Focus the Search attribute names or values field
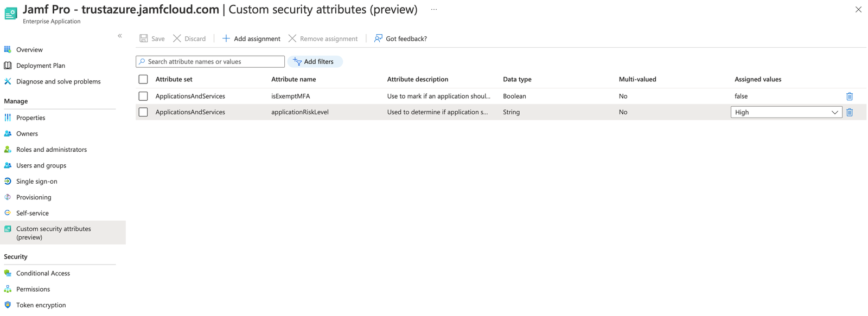Viewport: 868px width, 316px height. [x=210, y=62]
